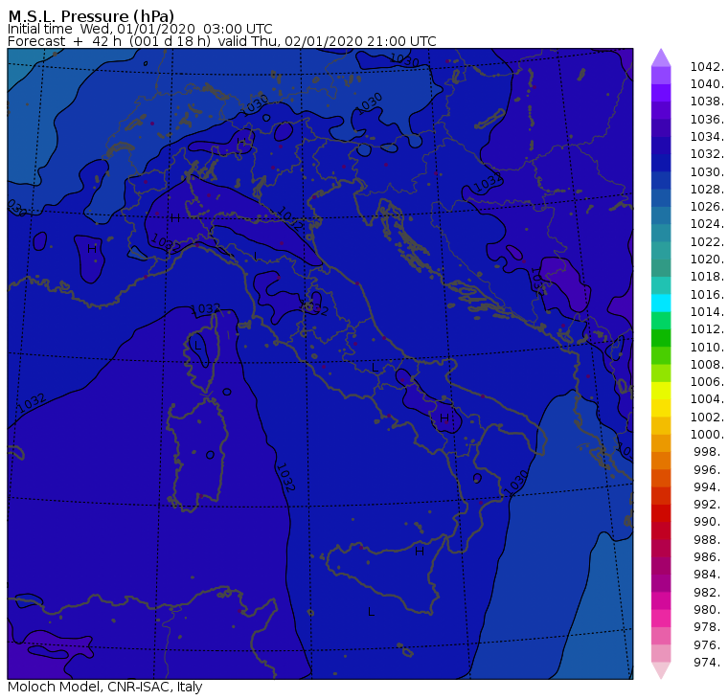This screenshot has width=728, height=700.
Task: Click the 1000 legend value
Action: click(x=707, y=435)
